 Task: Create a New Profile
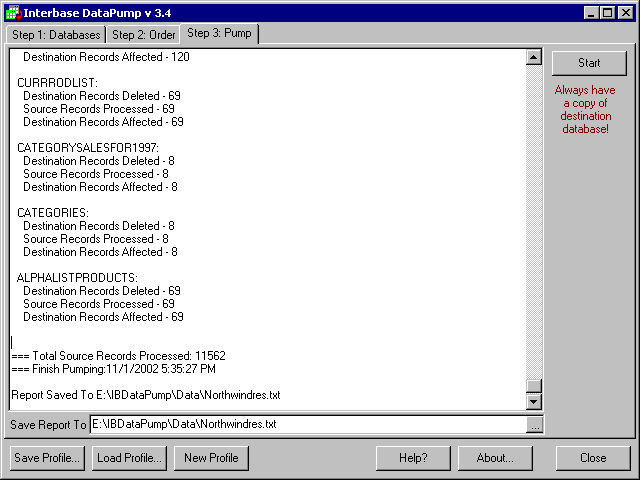click(x=211, y=458)
